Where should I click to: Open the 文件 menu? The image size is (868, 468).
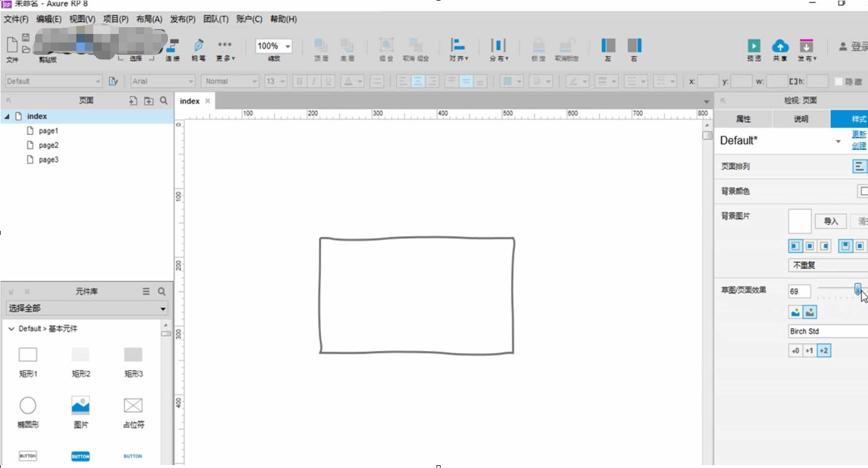pos(15,19)
